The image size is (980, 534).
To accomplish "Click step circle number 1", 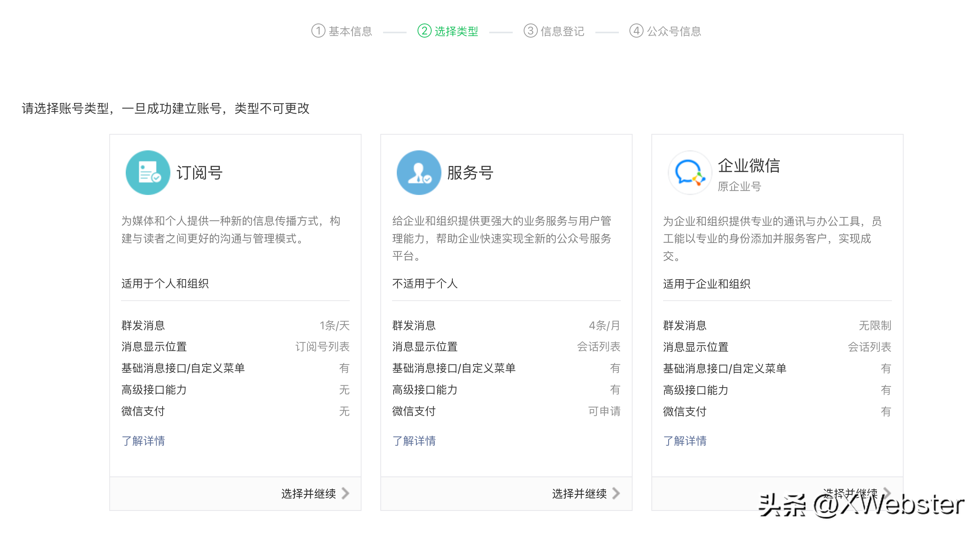I will (x=318, y=31).
